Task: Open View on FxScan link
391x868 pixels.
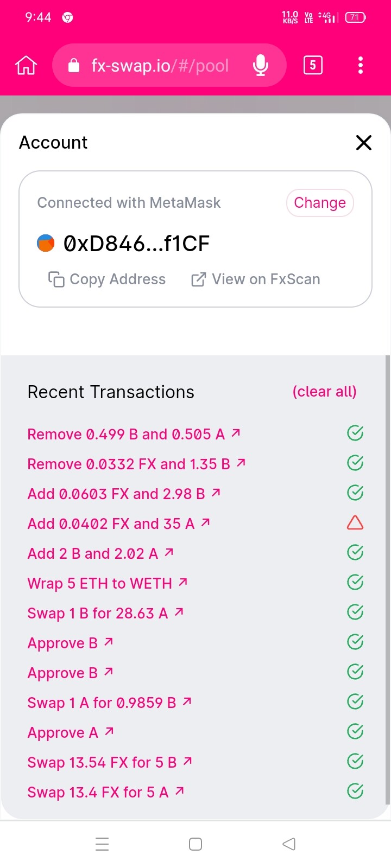Action: click(x=256, y=279)
